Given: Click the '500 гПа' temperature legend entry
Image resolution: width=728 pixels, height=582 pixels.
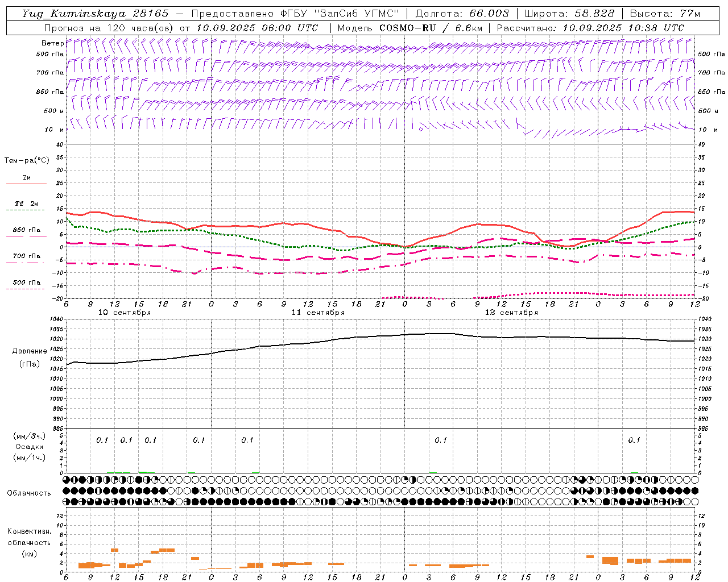Looking at the screenshot, I should point(27,282).
